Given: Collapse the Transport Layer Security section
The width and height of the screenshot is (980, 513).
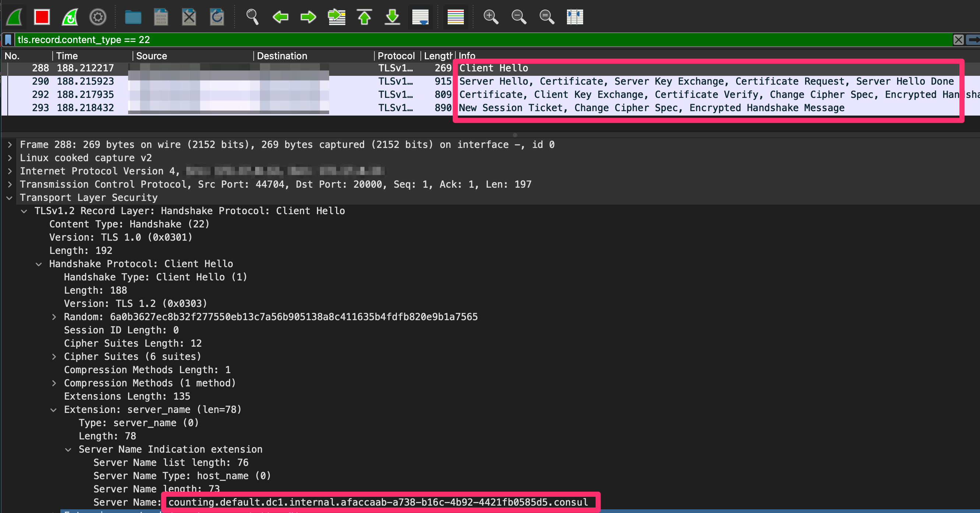Looking at the screenshot, I should (x=10, y=198).
